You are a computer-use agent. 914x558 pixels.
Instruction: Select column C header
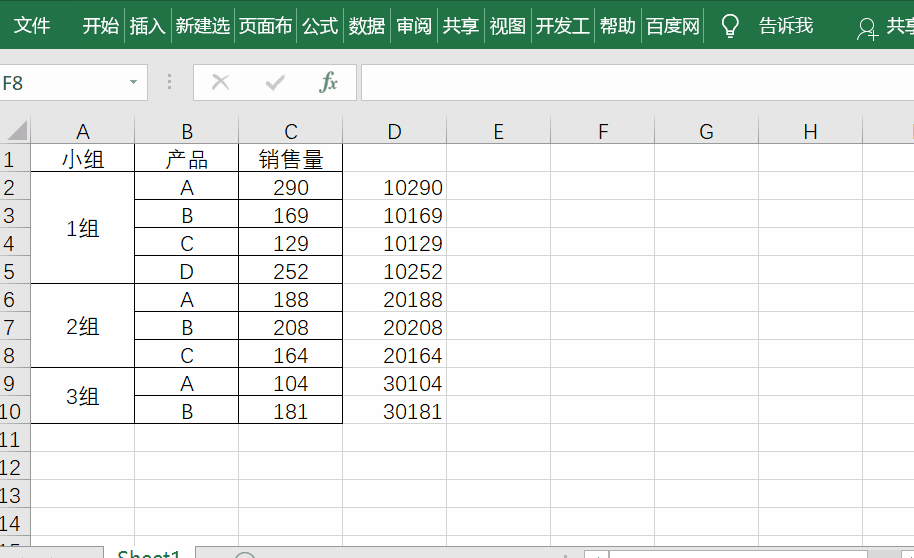pyautogui.click(x=290, y=131)
